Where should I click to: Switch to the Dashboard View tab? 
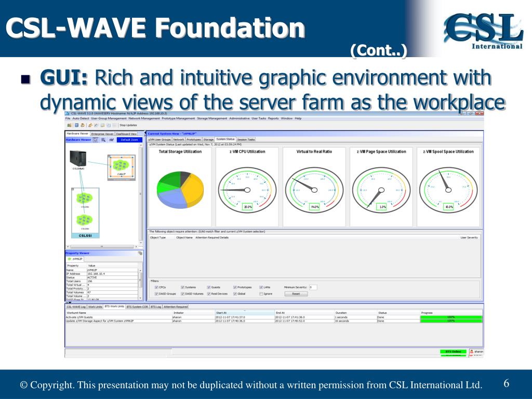126,134
